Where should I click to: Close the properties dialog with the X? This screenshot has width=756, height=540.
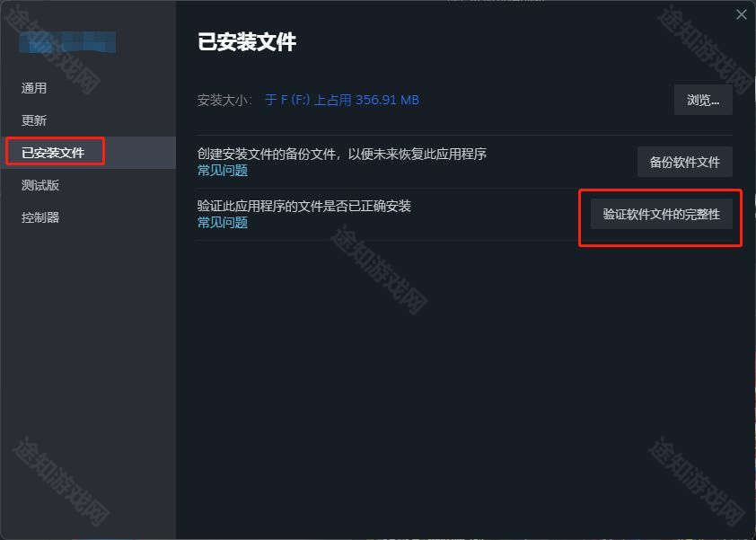(741, 14)
